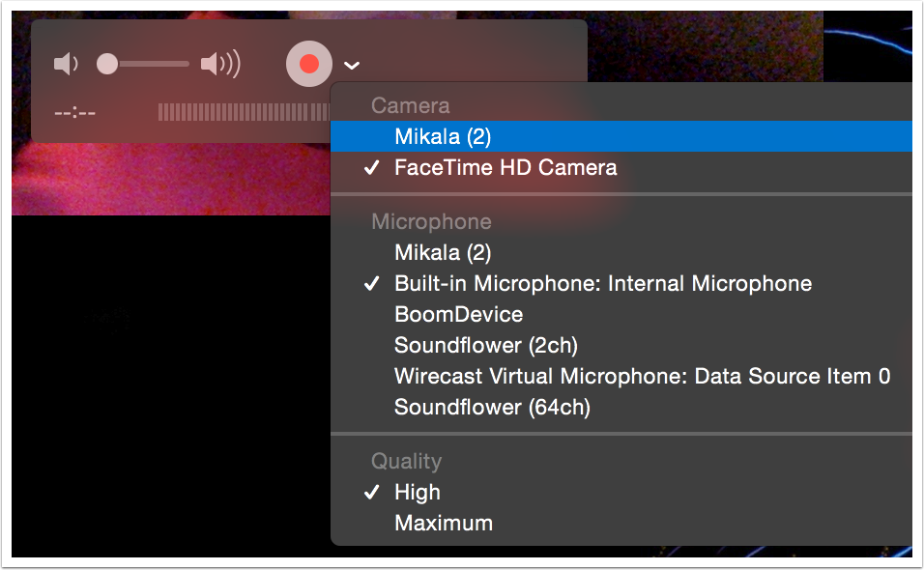Click the high volume speaker icon
The width and height of the screenshot is (924, 570).
click(219, 65)
